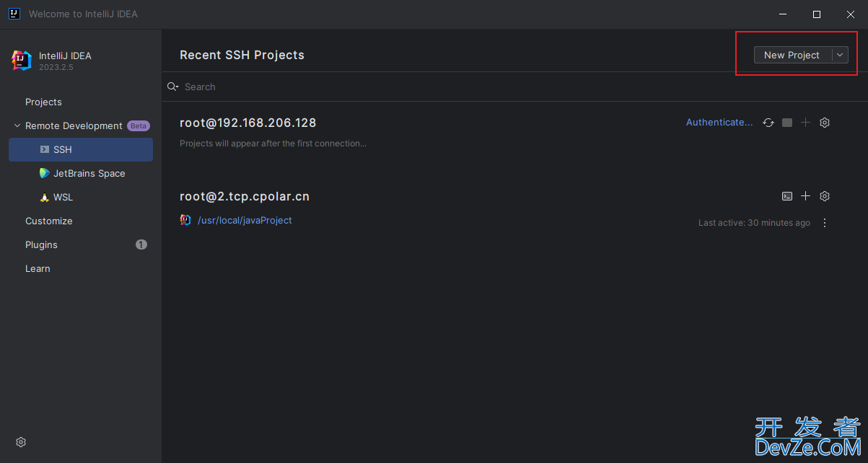Viewport: 868px width, 463px height.
Task: Add project to root@192.168.206.128 host
Action: point(806,123)
